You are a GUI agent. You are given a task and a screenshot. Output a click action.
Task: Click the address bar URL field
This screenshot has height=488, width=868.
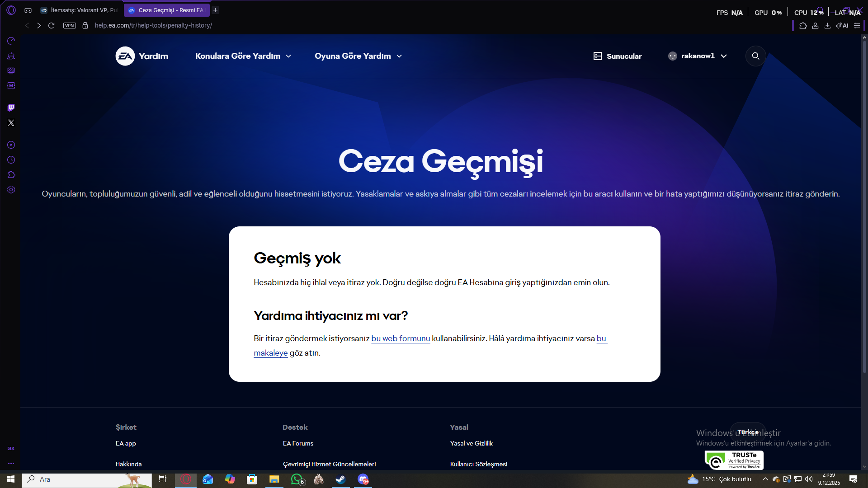153,26
